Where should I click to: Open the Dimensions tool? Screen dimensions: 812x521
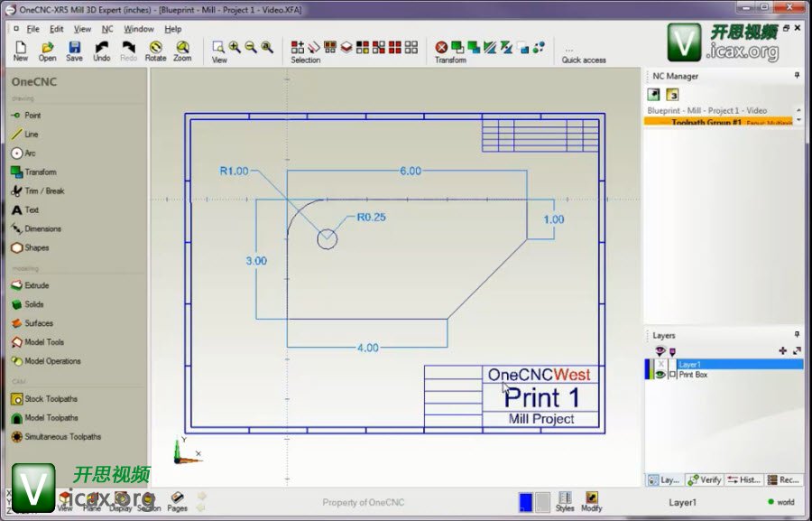point(36,228)
